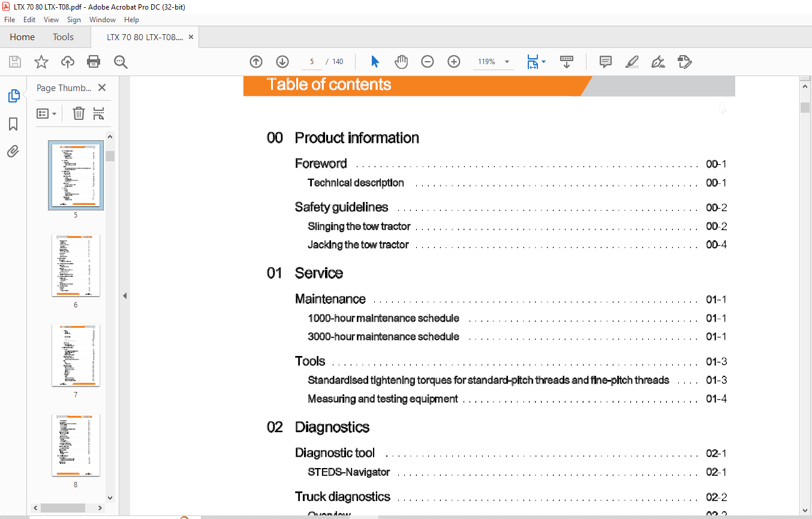Screen dimensions: 812x519
Task: Activate the Hand pan tool
Action: [x=401, y=62]
